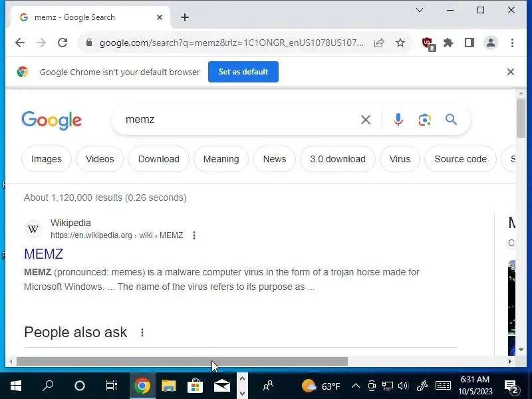The width and height of the screenshot is (532, 399).
Task: Clear the search text with X icon
Action: pyautogui.click(x=365, y=120)
